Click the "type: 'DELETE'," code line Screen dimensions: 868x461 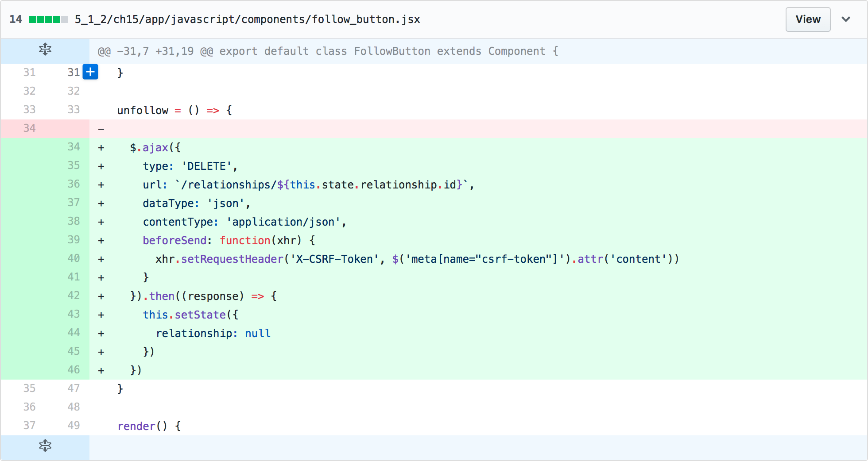pos(190,166)
